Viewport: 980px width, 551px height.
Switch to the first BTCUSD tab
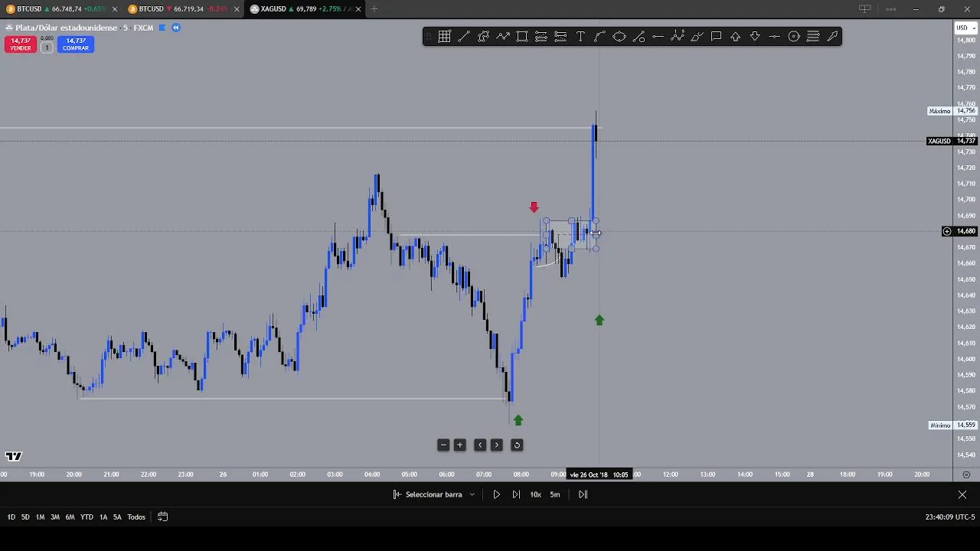click(x=61, y=9)
